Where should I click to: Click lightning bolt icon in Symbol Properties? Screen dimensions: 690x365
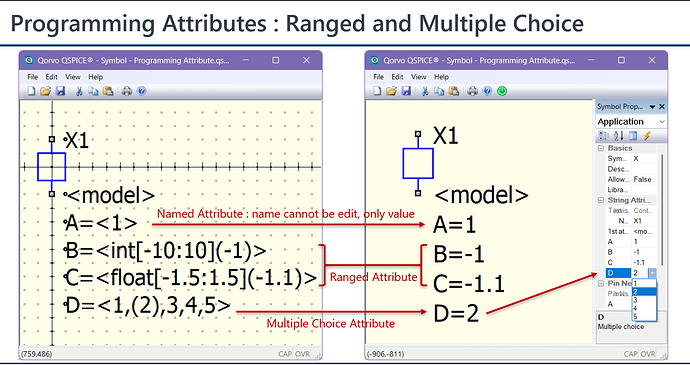[647, 136]
